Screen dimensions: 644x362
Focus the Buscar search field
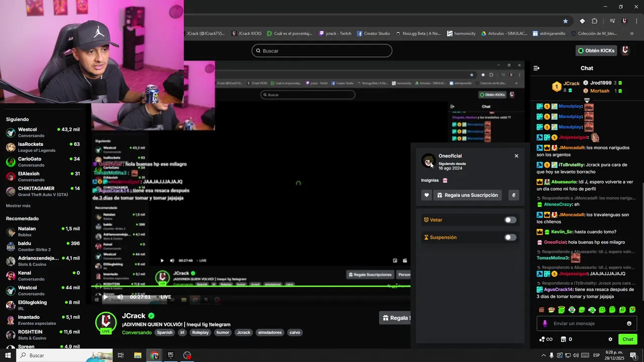322,51
